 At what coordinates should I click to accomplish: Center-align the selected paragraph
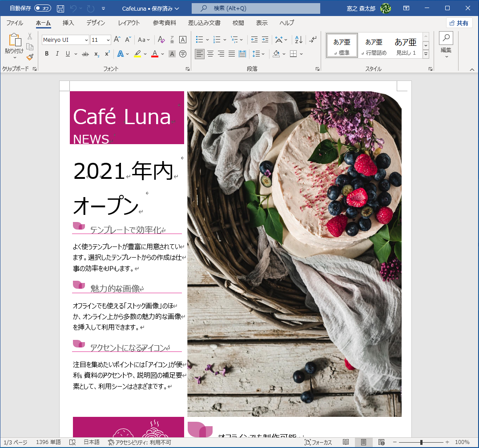pos(210,54)
